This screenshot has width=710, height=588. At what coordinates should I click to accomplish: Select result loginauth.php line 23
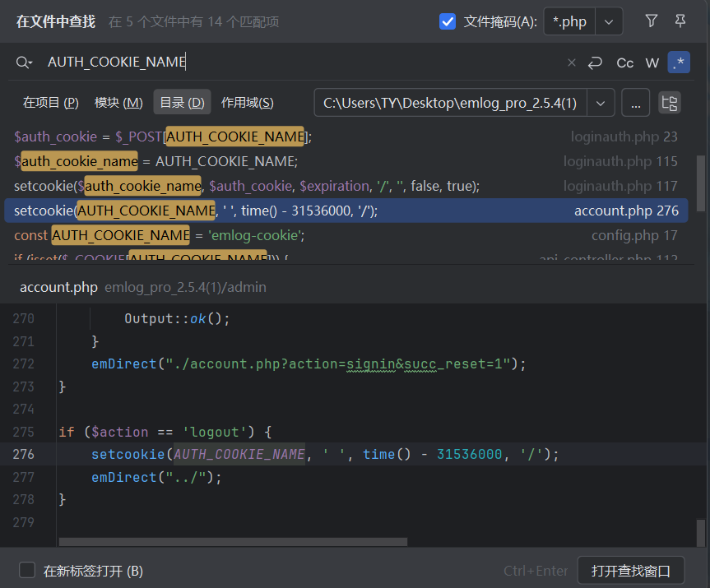[346, 137]
